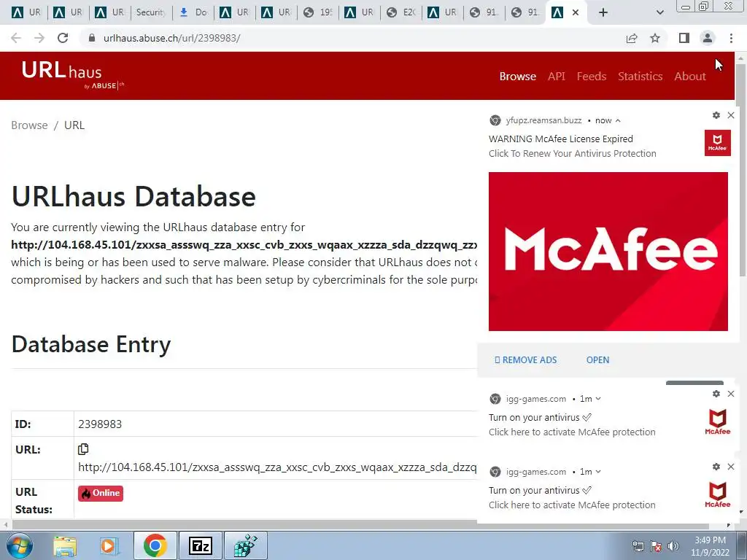This screenshot has width=747, height=560.
Task: Open settings gear on reamsan.buzz notification
Action: pyautogui.click(x=716, y=115)
